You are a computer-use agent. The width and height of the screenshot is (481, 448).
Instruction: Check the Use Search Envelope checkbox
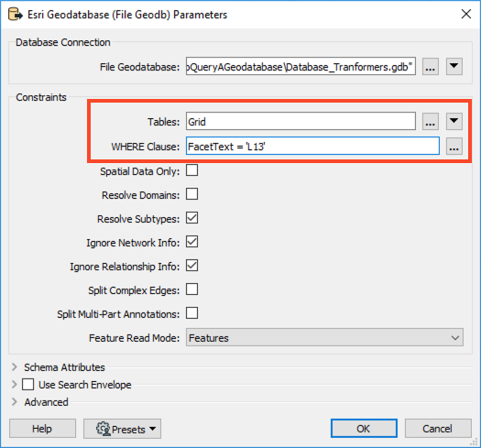tap(27, 385)
